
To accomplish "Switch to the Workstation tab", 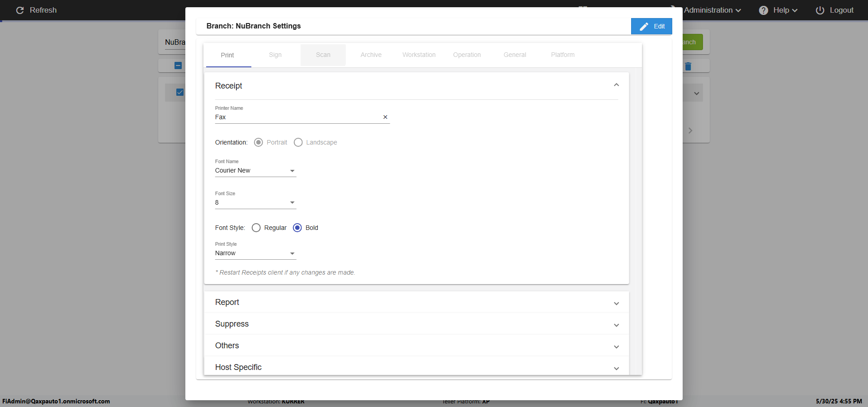I will click(419, 55).
